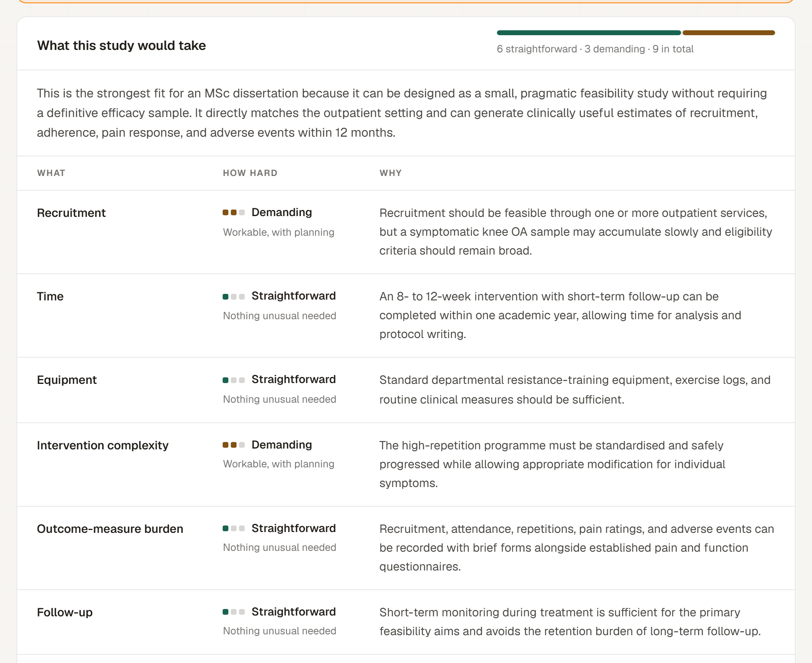Click the green straightforward progress bar segment
Screen dimensions: 812x663
[589, 33]
